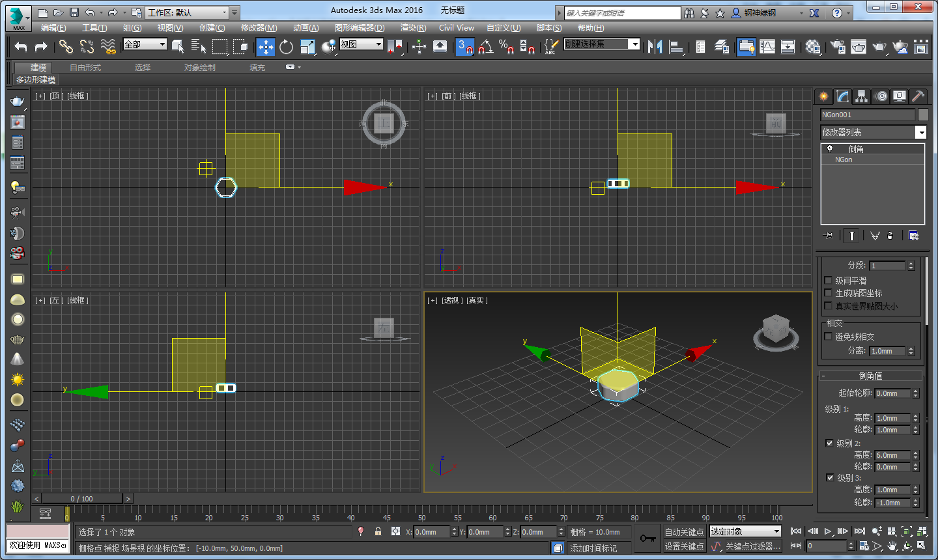Click the search keyword input box
938x560 pixels.
622,13
